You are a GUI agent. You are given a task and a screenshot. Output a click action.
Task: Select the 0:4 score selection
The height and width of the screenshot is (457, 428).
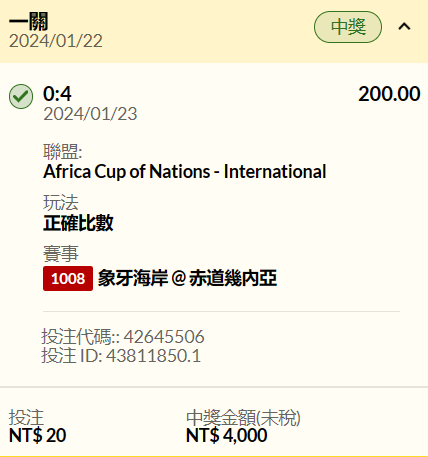point(57,94)
